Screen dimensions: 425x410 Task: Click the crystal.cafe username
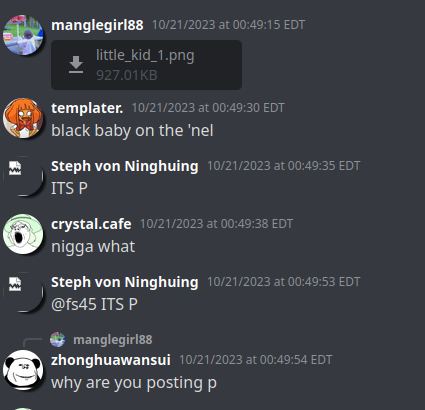pyautogui.click(x=91, y=224)
